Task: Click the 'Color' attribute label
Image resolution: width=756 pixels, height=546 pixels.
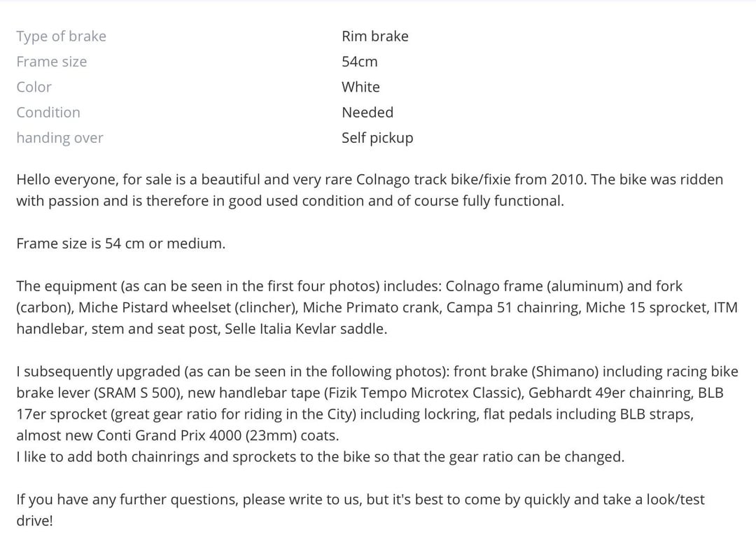Action: coord(34,87)
